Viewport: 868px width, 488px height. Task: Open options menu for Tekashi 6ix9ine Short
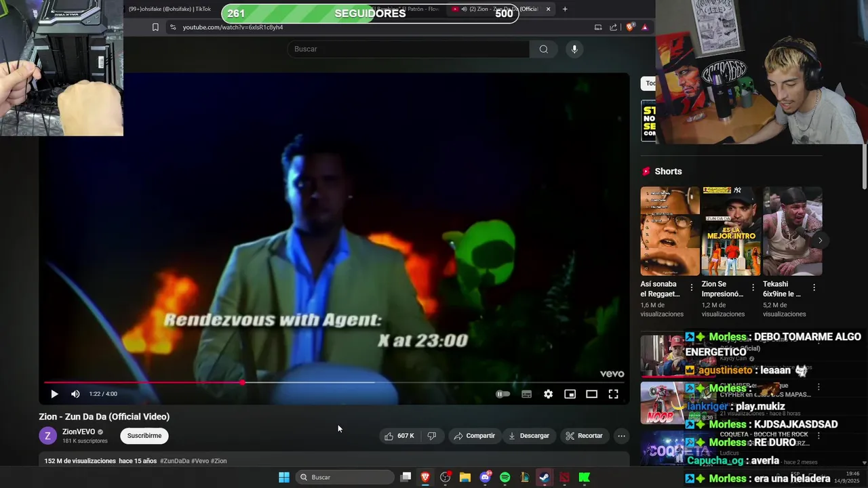[814, 287]
